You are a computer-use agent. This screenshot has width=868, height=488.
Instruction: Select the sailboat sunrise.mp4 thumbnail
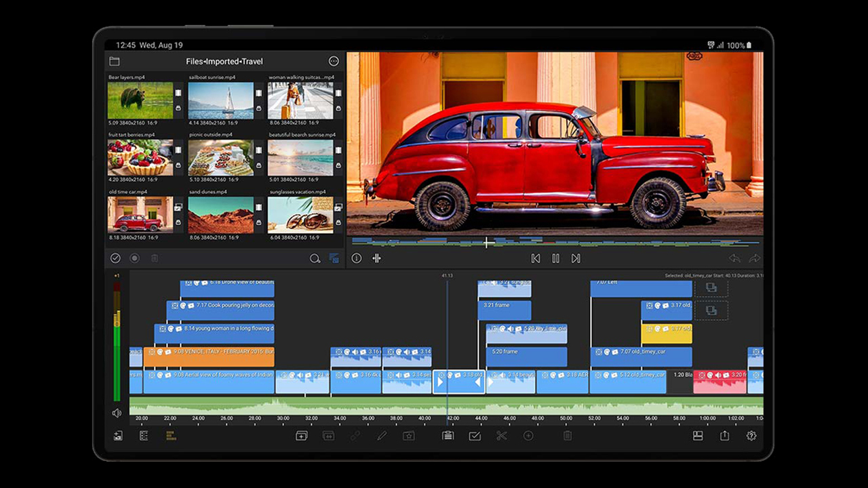click(220, 100)
